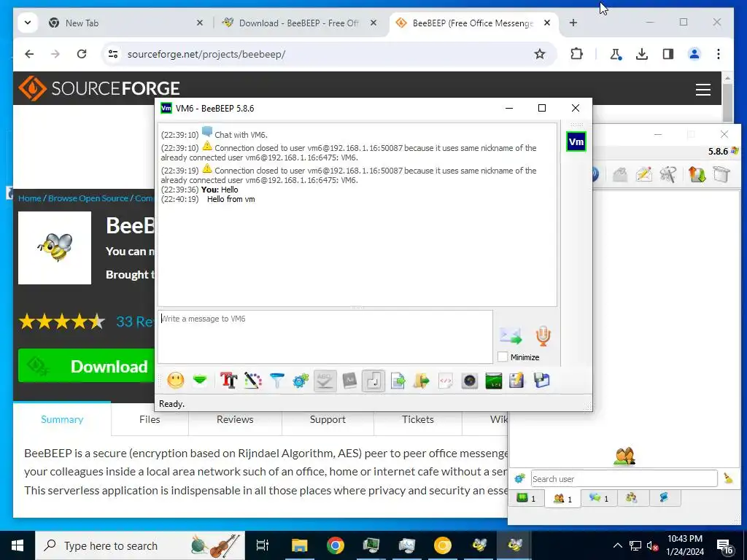This screenshot has width=747, height=560.
Task: Clear the user search with the broom icon
Action: coord(728,478)
